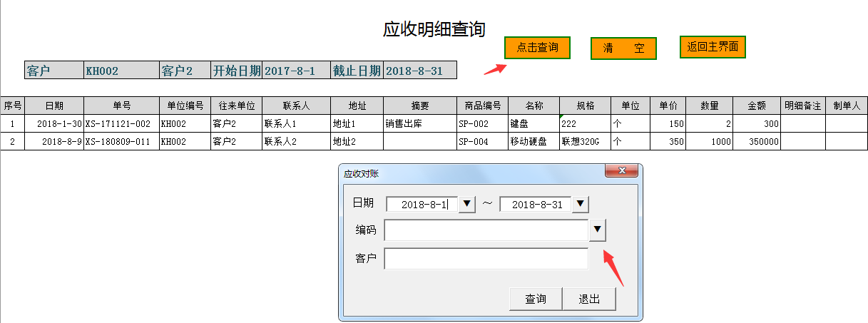Click the end date field 2018-8-31

tap(536, 205)
